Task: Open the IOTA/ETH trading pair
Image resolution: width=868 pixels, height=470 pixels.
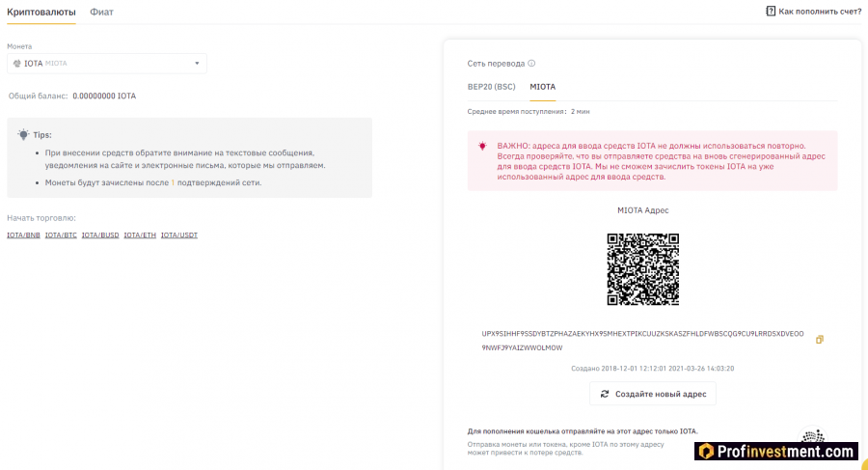Action: pos(140,235)
